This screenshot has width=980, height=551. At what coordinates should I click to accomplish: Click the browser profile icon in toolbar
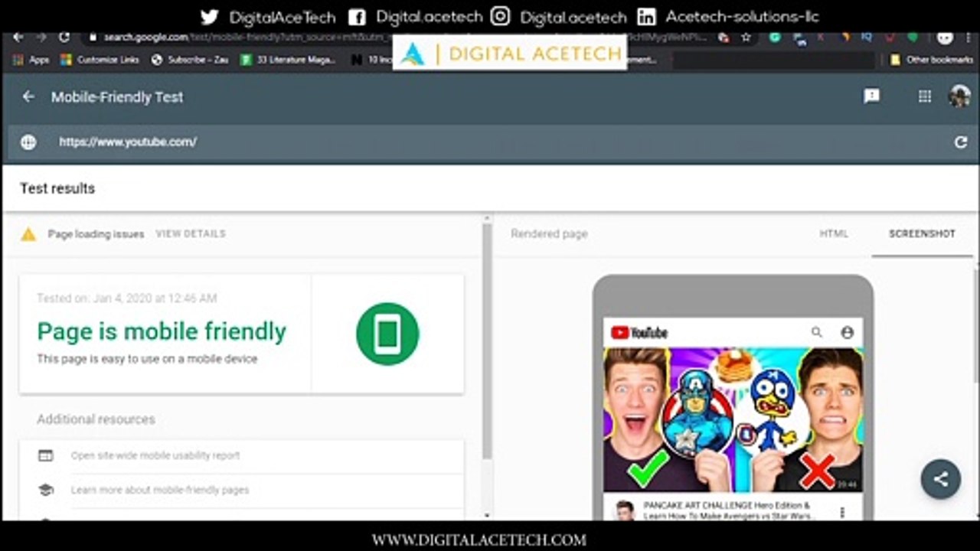(945, 37)
